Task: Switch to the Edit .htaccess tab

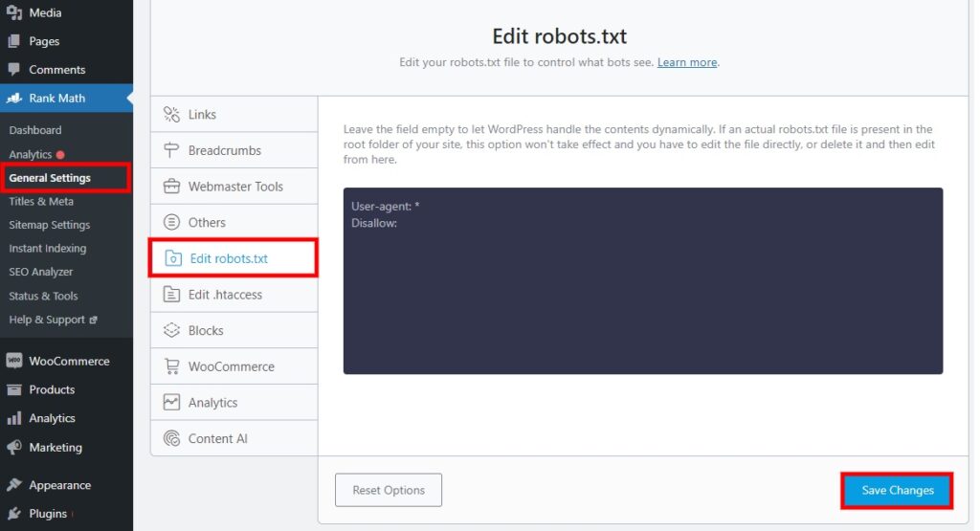Action: pyautogui.click(x=234, y=295)
